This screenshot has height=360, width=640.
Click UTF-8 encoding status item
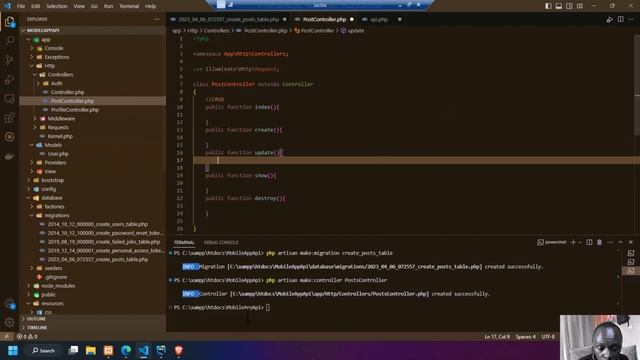(548, 337)
